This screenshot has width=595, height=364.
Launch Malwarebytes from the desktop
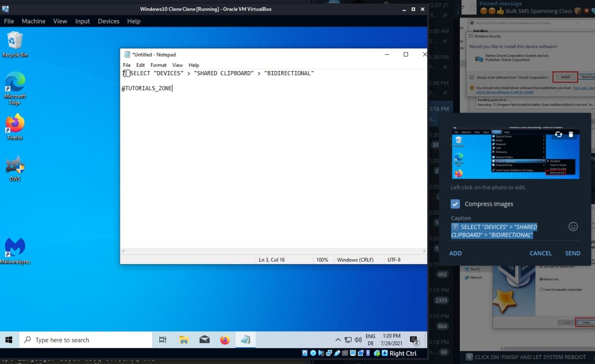[x=15, y=248]
